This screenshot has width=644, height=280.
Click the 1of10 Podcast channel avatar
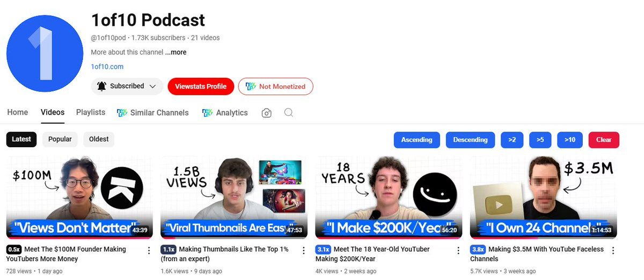click(x=46, y=53)
